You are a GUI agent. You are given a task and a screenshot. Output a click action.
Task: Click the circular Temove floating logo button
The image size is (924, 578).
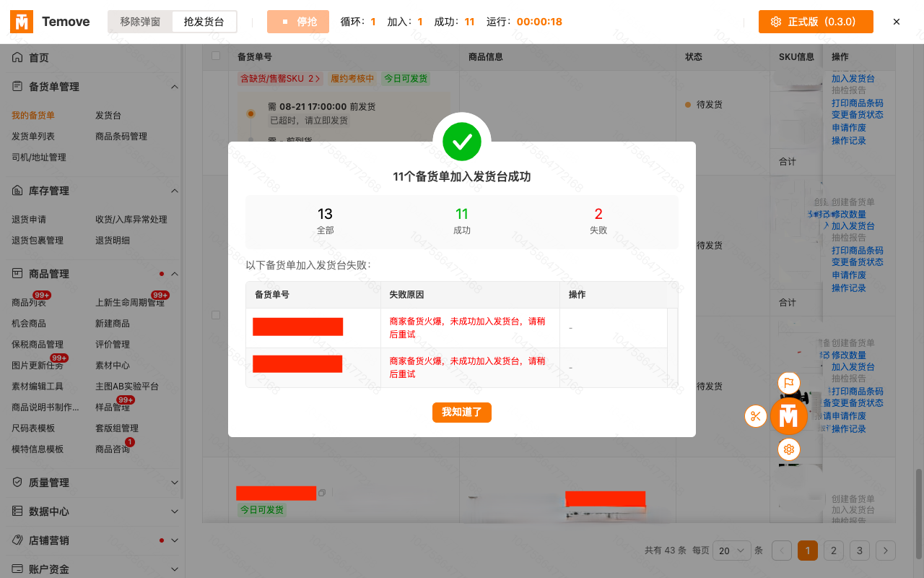[x=789, y=416]
